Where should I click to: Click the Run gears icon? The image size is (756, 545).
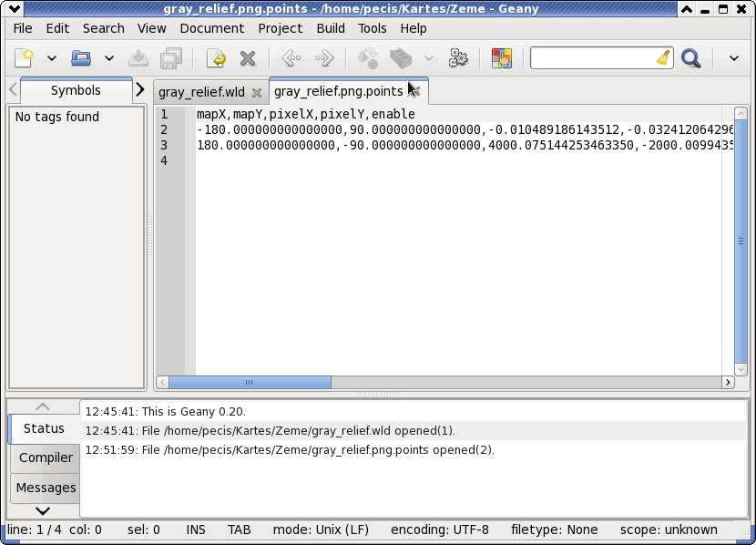458,58
